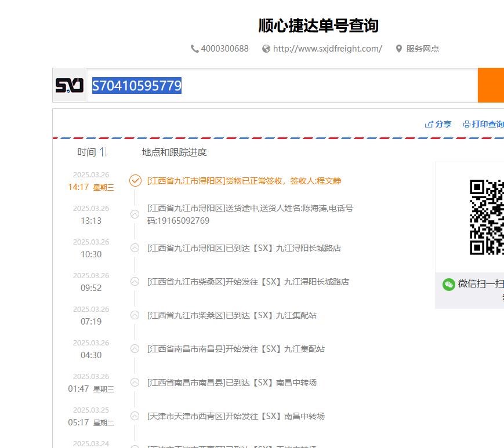Click the orange search button
504x448 pixels.
click(x=491, y=85)
